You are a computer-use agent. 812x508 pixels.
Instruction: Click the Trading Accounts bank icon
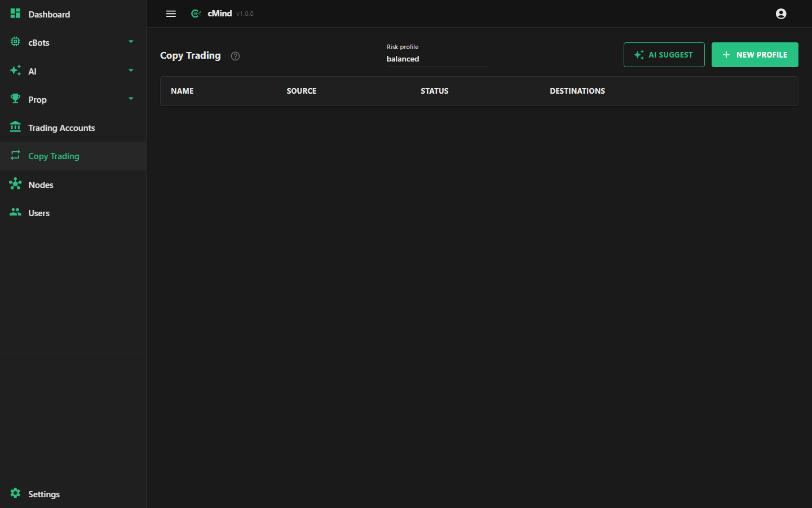point(15,127)
